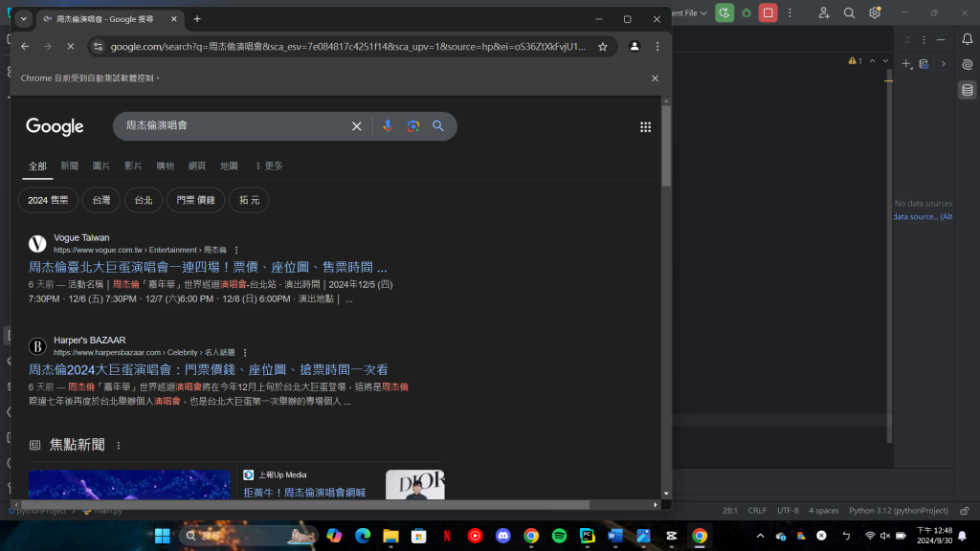Viewport: 980px width, 551px height.
Task: Open a new Chrome tab
Action: coord(197,19)
